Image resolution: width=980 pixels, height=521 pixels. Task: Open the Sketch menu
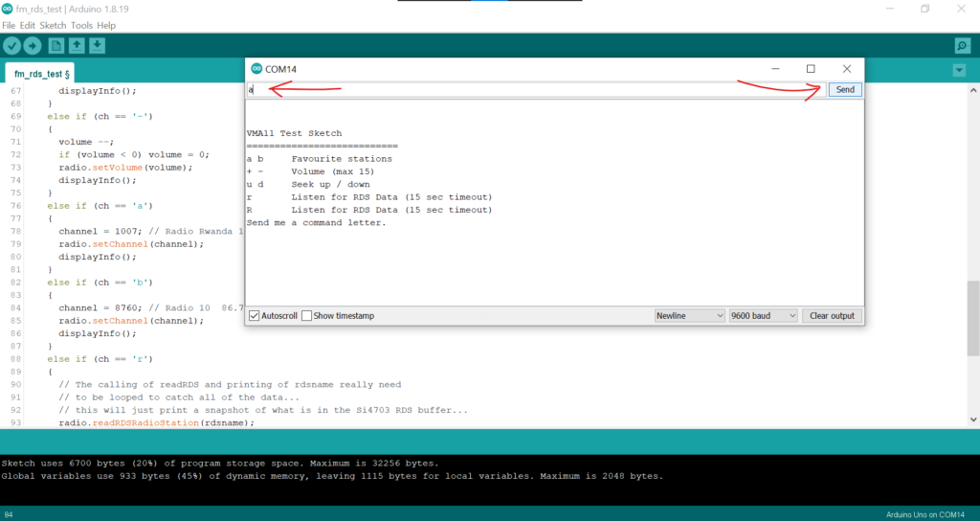click(x=53, y=25)
